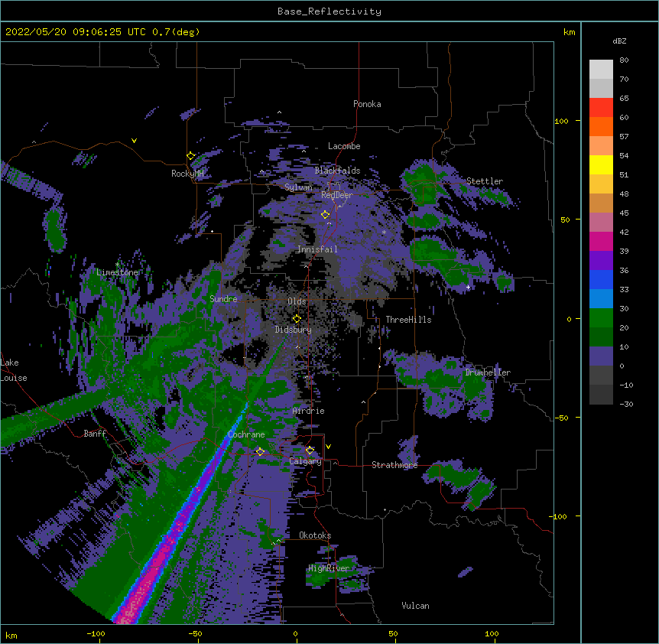Click the yellow V marker east of Calgary
This screenshot has width=659, height=644.
[x=328, y=447]
